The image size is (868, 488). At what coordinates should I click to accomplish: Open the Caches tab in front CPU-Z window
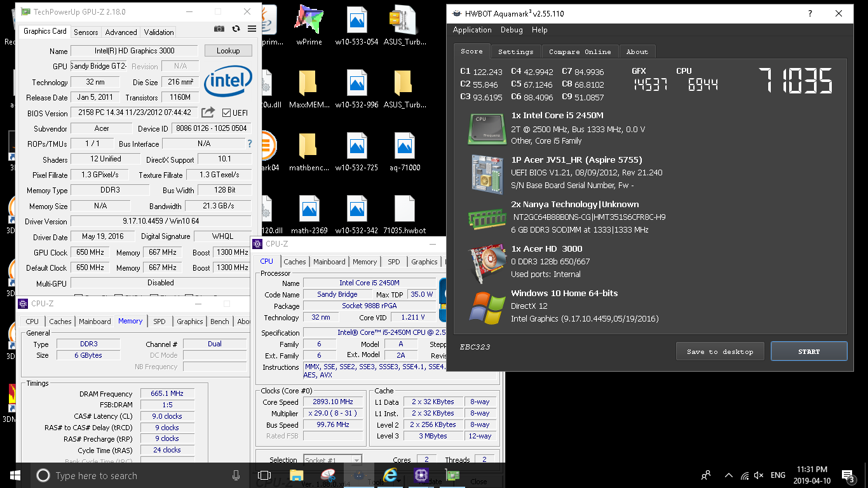[294, 262]
